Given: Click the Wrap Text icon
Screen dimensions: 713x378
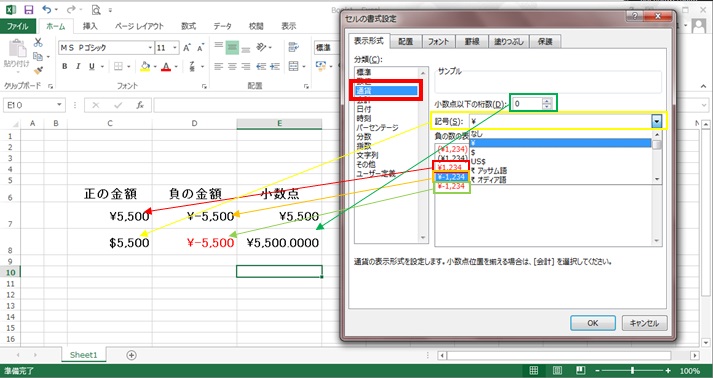Looking at the screenshot, I should 293,47.
